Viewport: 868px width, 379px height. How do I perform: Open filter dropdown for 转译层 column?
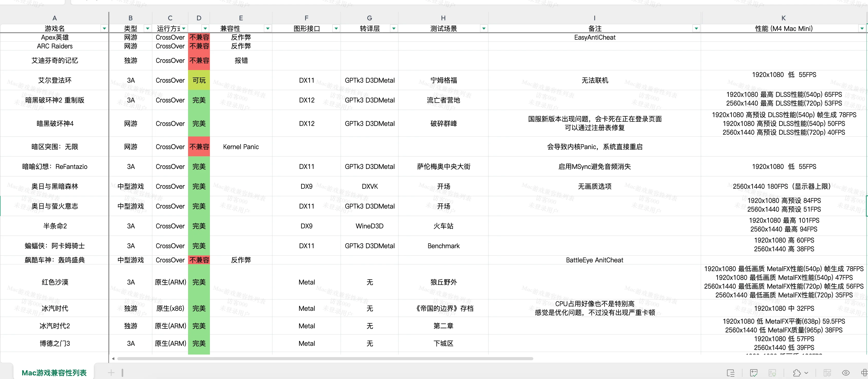[x=394, y=29]
